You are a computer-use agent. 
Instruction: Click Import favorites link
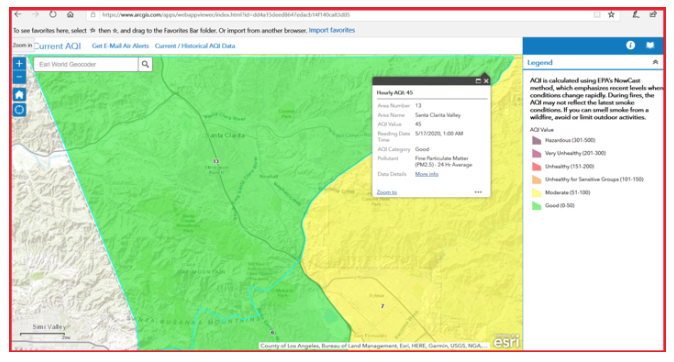[x=332, y=30]
